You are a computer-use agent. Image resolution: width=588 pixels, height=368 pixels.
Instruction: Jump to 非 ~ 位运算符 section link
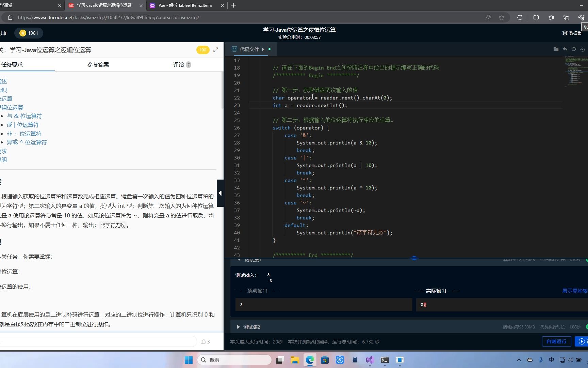click(x=24, y=134)
